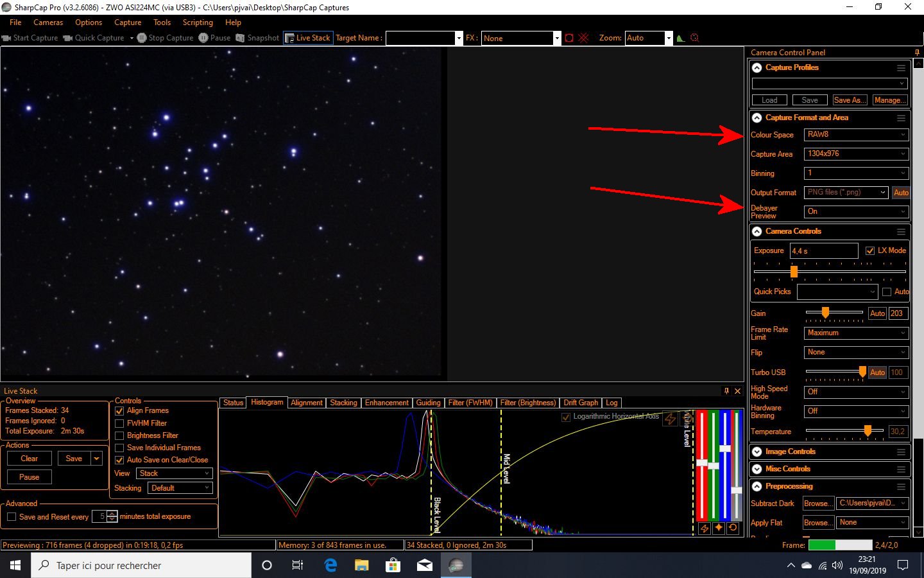Screen dimensions: 924x578
Task: Toggle the Live Stack toolbar button
Action: 307,38
